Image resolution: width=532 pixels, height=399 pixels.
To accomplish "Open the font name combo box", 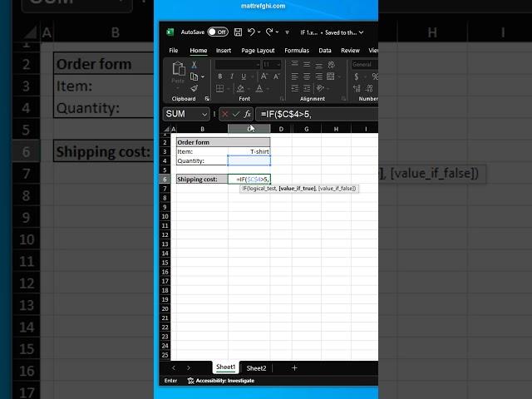I will tap(238, 65).
